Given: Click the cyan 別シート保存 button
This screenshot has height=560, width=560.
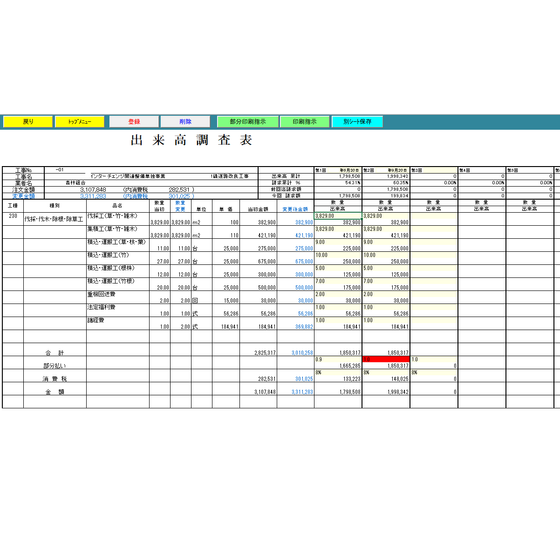Looking at the screenshot, I should click(357, 121).
